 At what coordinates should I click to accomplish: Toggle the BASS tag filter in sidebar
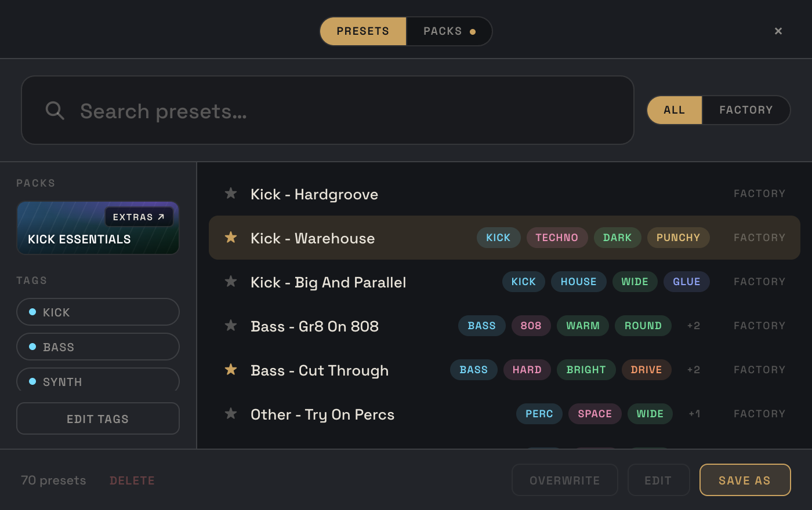pyautogui.click(x=98, y=347)
